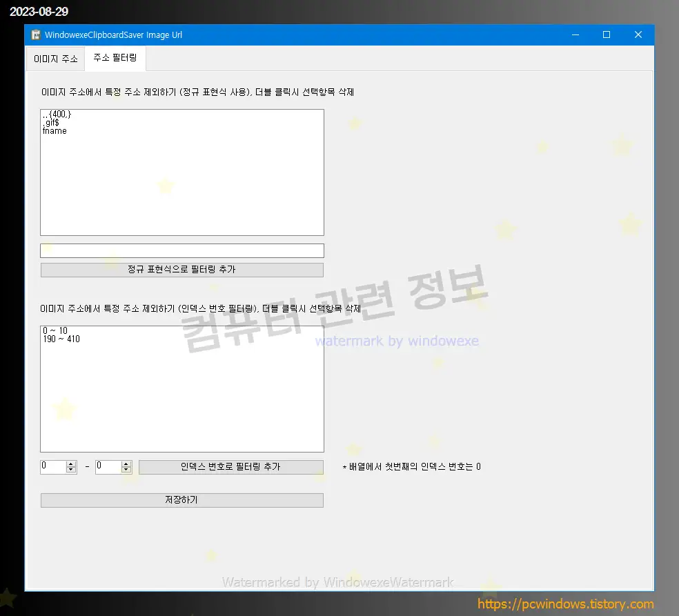Click inside the start index number field
The width and height of the screenshot is (679, 616).
pos(53,466)
